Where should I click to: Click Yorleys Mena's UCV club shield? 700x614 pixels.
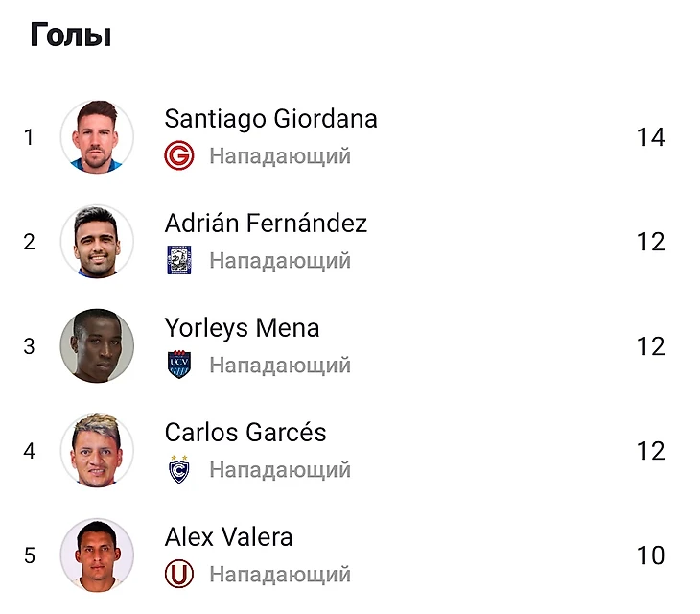pos(178,365)
